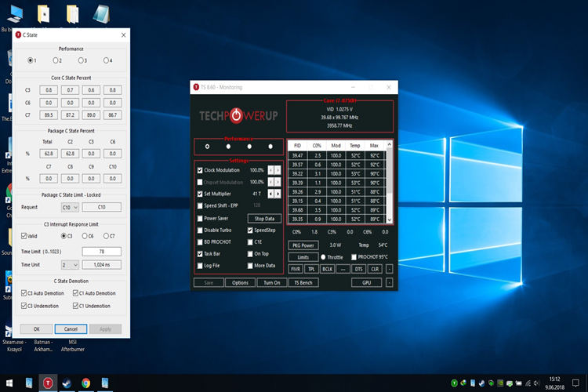Select Performance profile 2 in C State
Screen dimensions: 588x392
click(56, 60)
